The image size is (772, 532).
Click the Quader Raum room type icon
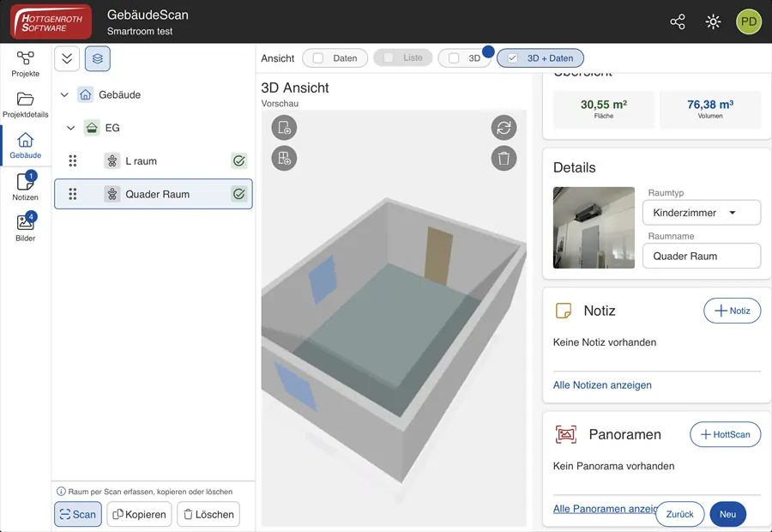point(112,194)
